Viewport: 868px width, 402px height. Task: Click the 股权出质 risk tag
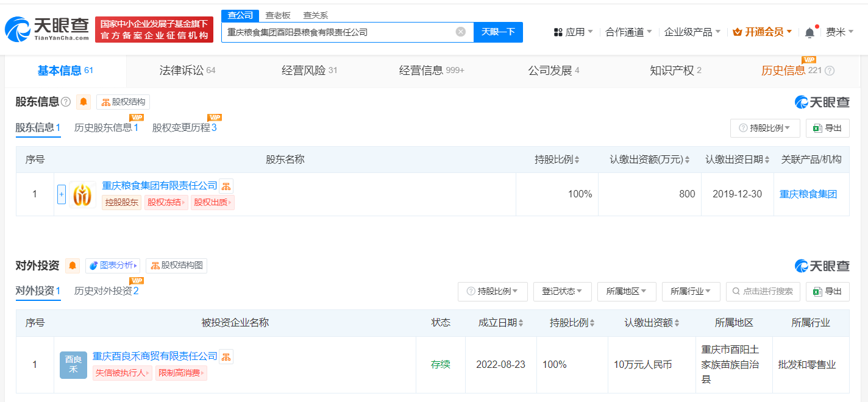pyautogui.click(x=213, y=203)
